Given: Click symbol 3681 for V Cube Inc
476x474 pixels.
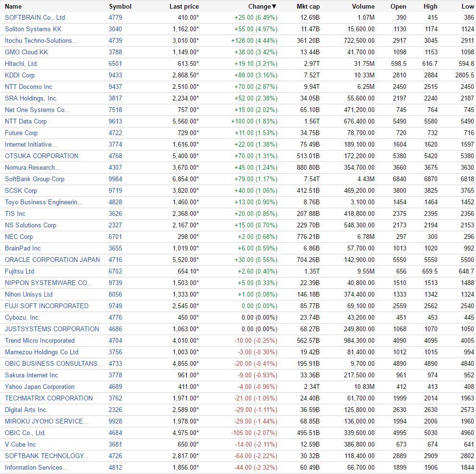Looking at the screenshot, I should coord(115,445).
